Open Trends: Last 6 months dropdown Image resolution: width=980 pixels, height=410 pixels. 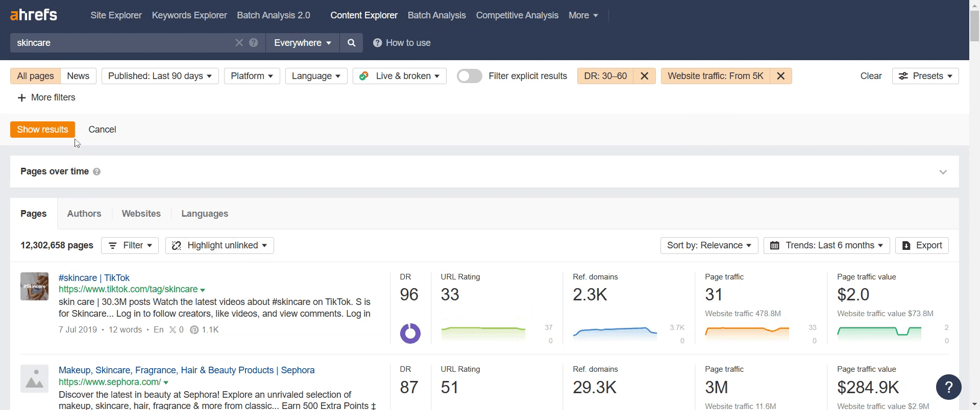point(827,245)
